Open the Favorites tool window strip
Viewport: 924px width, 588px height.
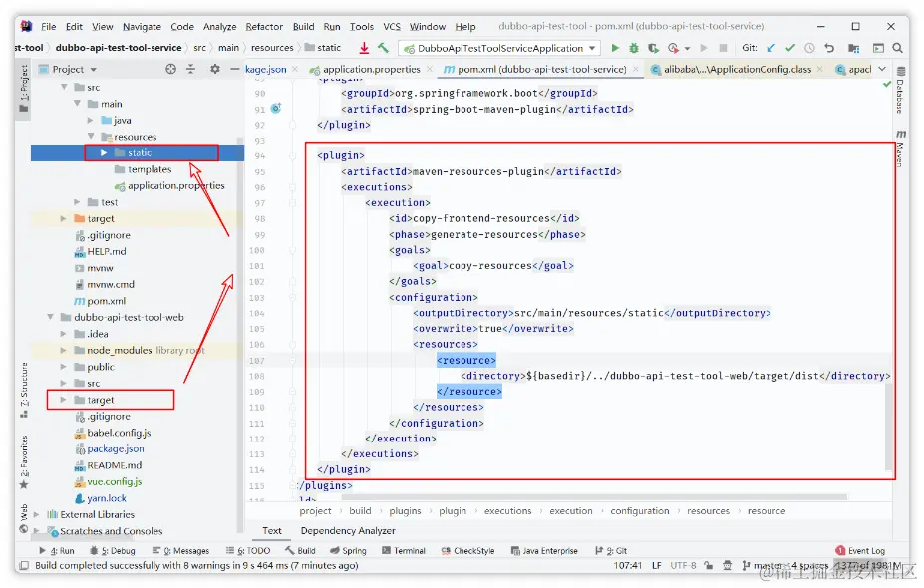coord(24,462)
